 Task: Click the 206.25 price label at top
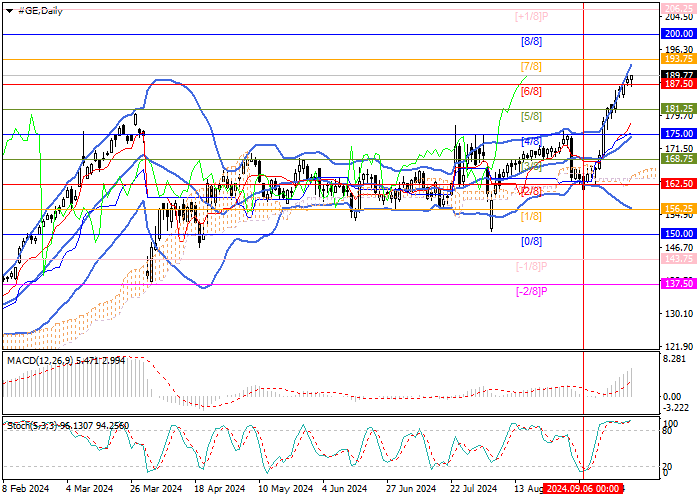click(x=679, y=8)
